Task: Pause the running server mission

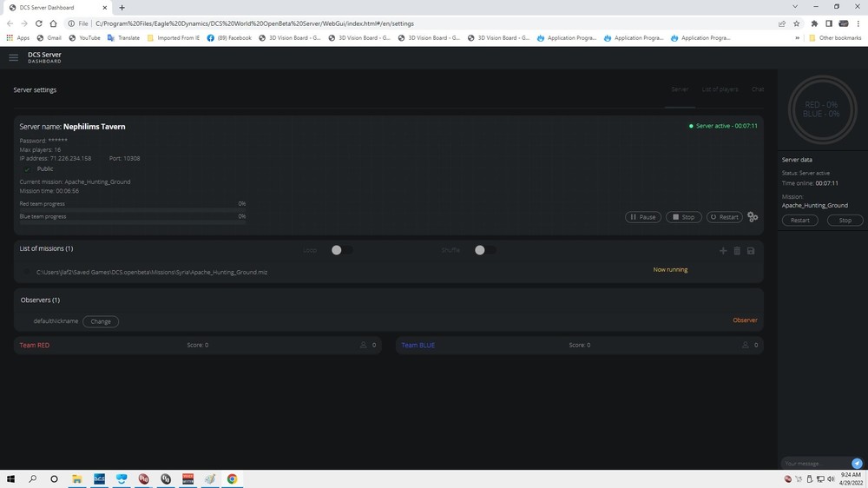Action: (x=642, y=217)
